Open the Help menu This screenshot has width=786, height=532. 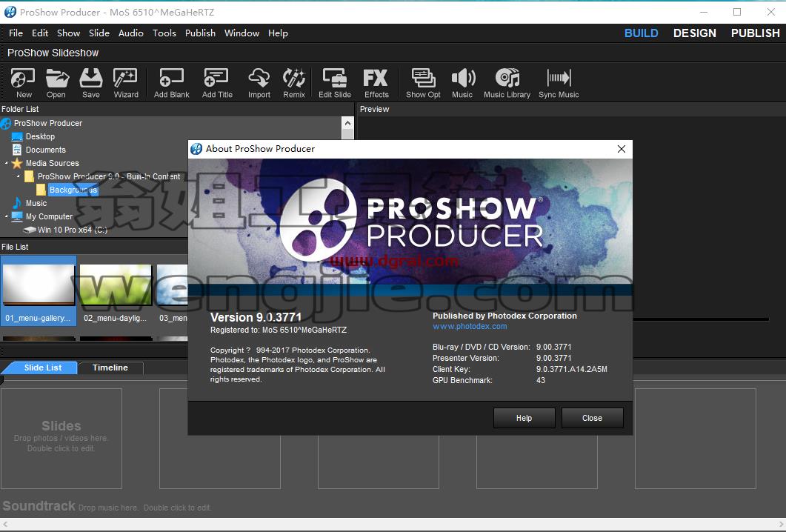point(278,33)
